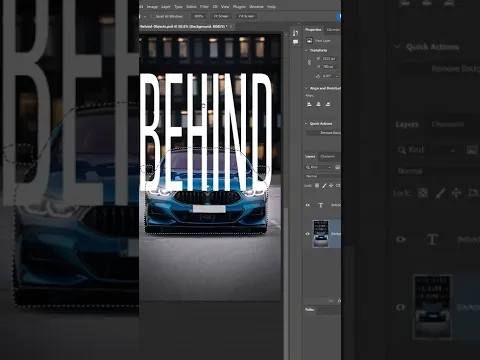Collapse the Transform section
The image size is (480, 360).
[306, 50]
